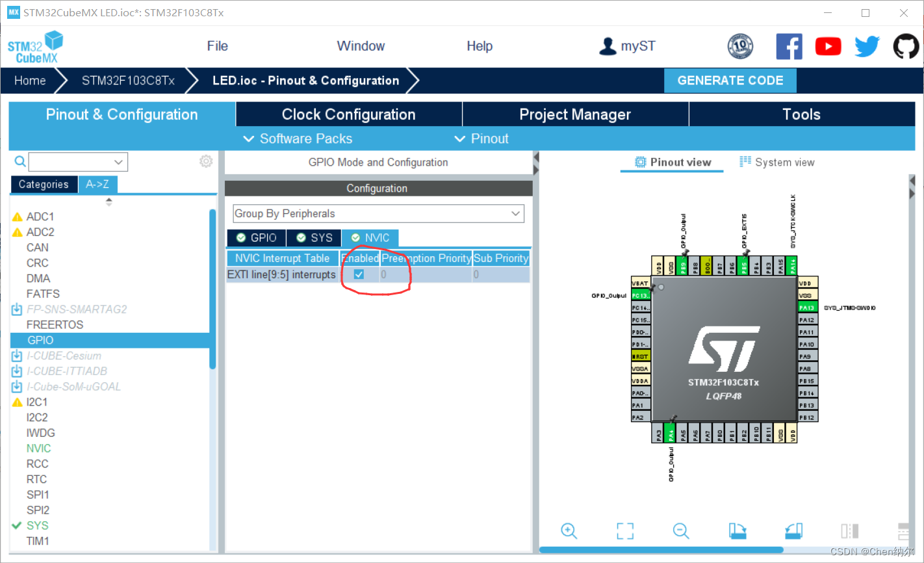Open the Group By Peripherals dropdown
Screen dimensions: 924x563
(379, 213)
